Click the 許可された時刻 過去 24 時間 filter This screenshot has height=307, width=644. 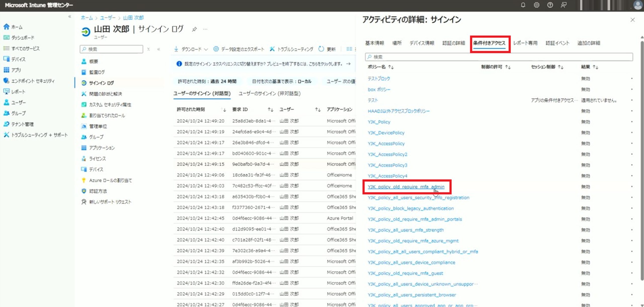[x=207, y=81]
